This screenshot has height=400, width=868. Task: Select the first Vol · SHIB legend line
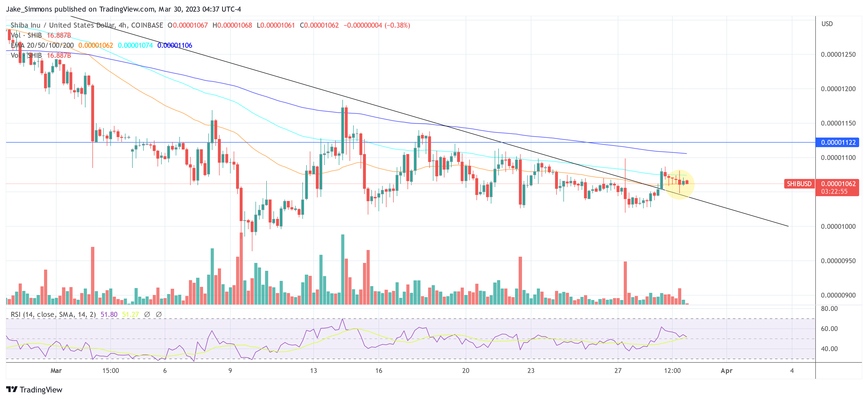click(41, 35)
